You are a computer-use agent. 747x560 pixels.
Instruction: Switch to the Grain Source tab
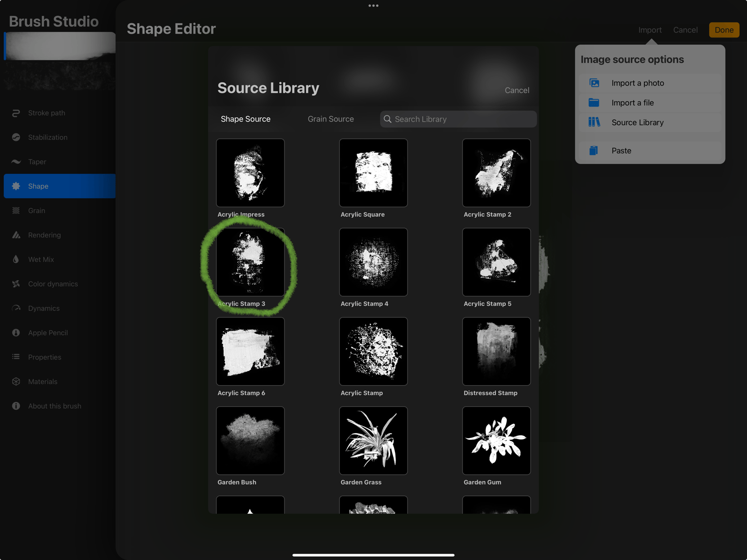coord(331,119)
